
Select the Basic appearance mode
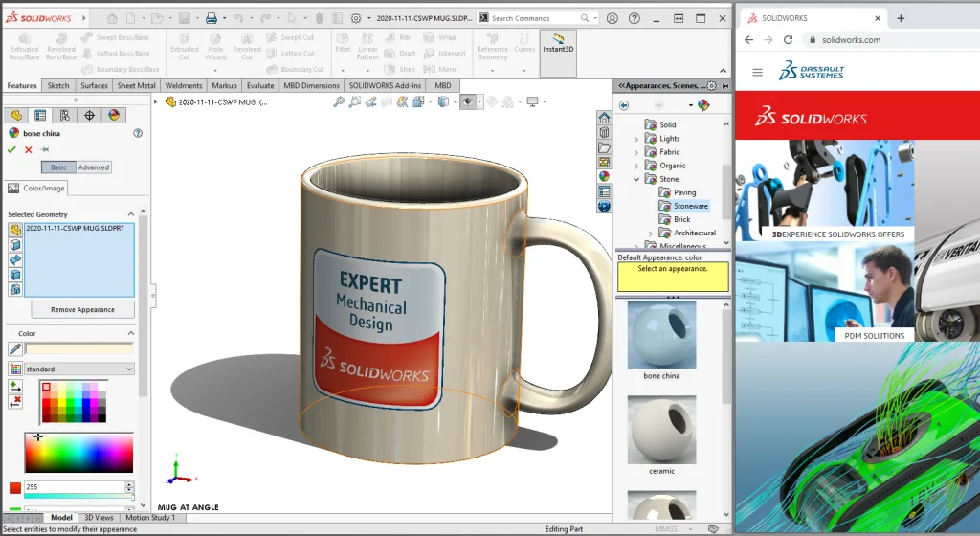[58, 167]
